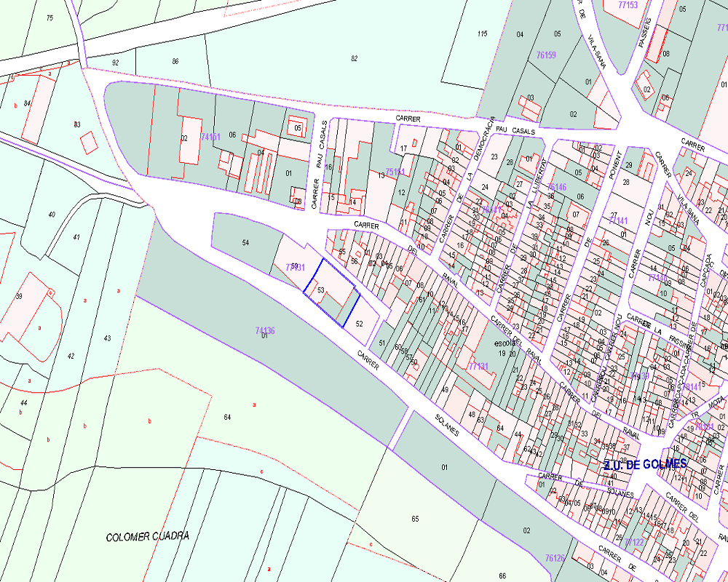Click block code 74151

pyautogui.click(x=210, y=137)
